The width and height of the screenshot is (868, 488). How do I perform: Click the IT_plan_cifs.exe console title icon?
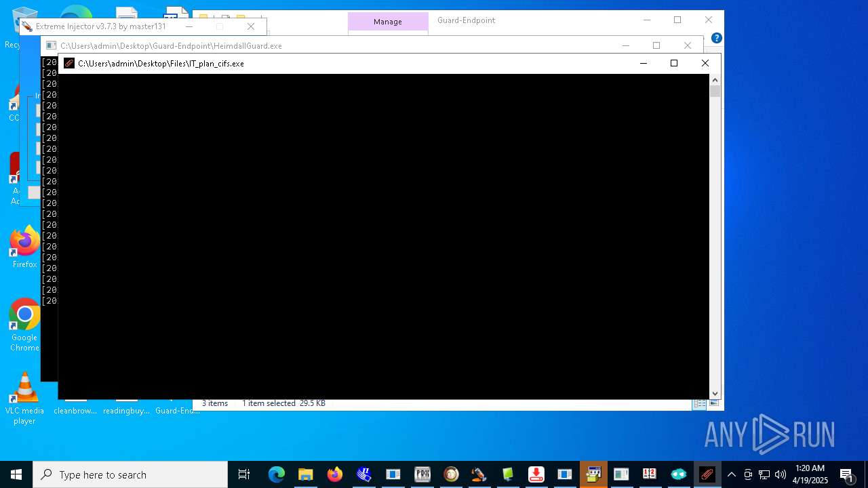[x=69, y=63]
